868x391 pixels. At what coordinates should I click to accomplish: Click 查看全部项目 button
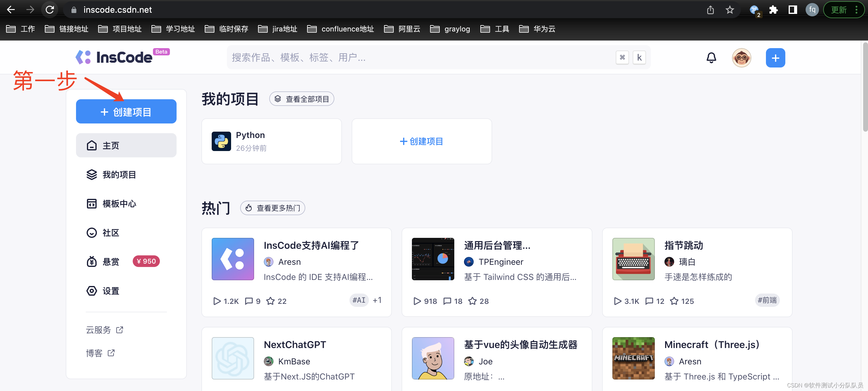pyautogui.click(x=302, y=99)
